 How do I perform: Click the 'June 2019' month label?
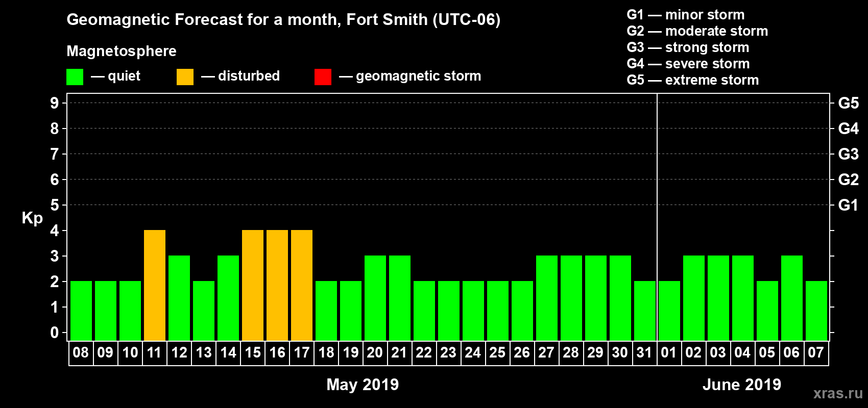pos(742,385)
